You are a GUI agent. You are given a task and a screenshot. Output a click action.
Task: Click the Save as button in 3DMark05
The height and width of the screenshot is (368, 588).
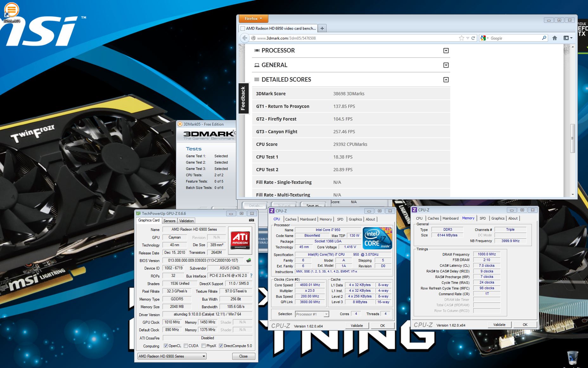(314, 205)
